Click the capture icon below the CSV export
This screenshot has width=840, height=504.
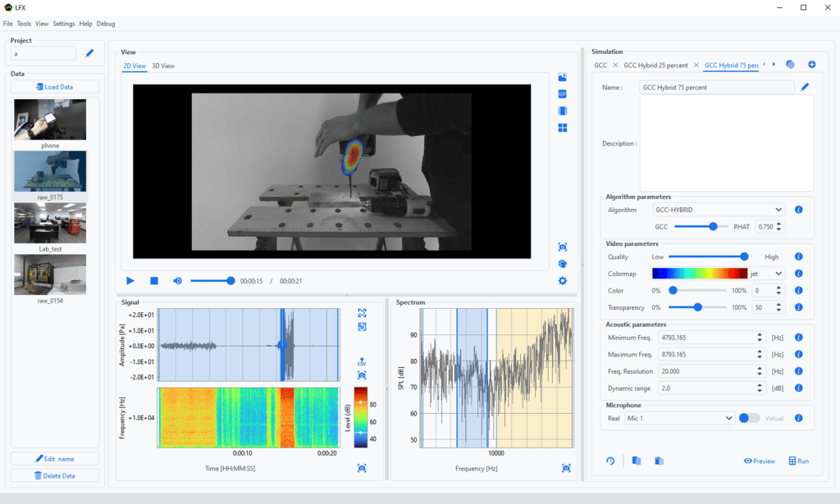tap(362, 375)
